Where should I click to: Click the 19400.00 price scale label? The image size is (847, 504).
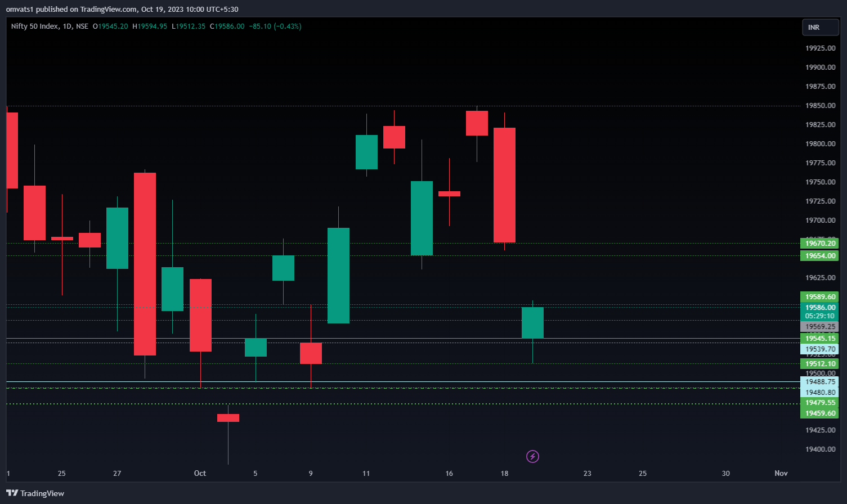820,449
